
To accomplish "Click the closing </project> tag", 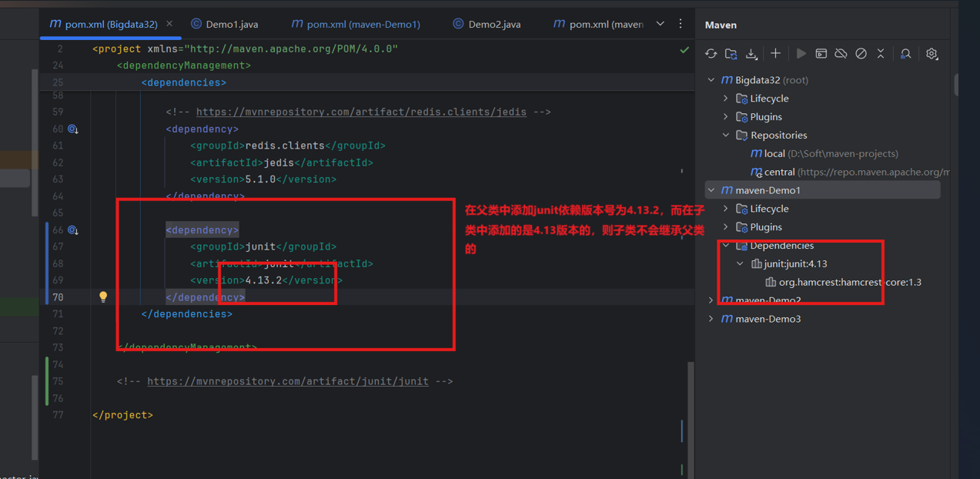I will (122, 415).
